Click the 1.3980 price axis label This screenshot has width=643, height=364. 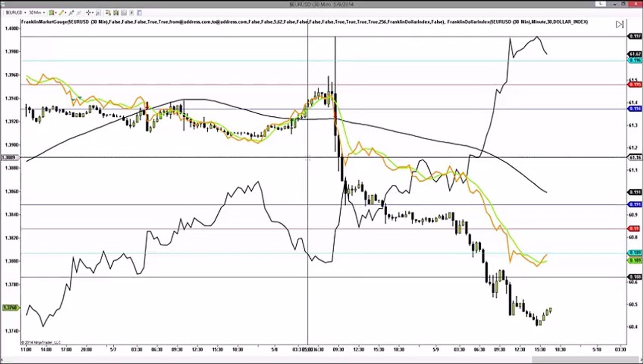[x=12, y=52]
